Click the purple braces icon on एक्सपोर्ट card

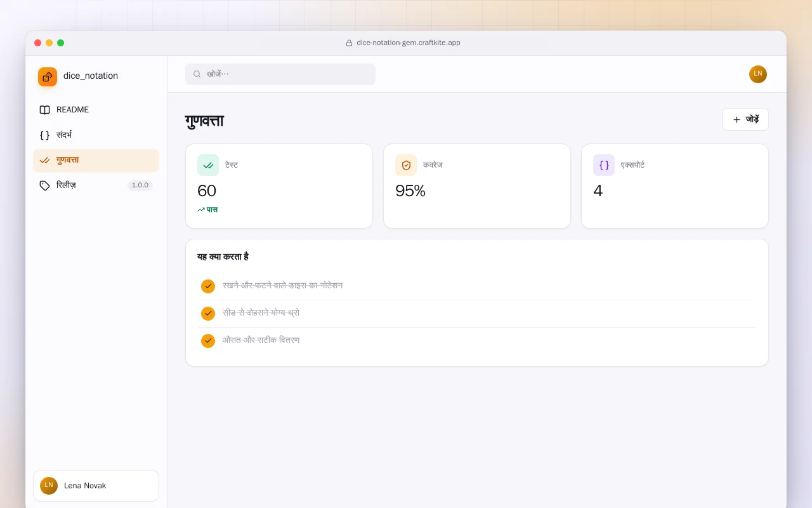click(604, 165)
